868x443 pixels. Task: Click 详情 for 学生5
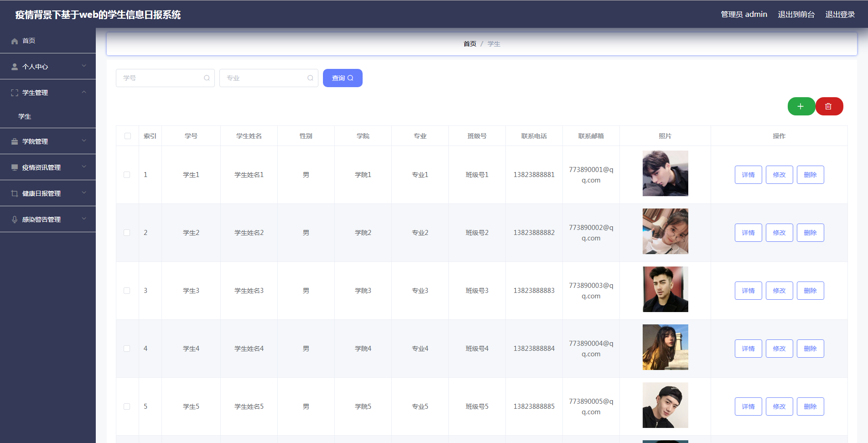click(748, 407)
